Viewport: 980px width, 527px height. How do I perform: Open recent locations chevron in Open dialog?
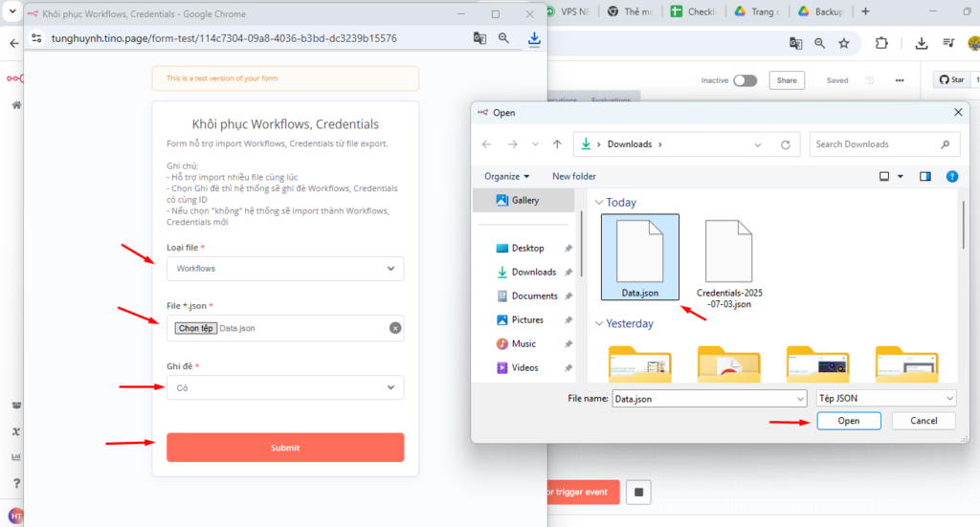coord(535,144)
